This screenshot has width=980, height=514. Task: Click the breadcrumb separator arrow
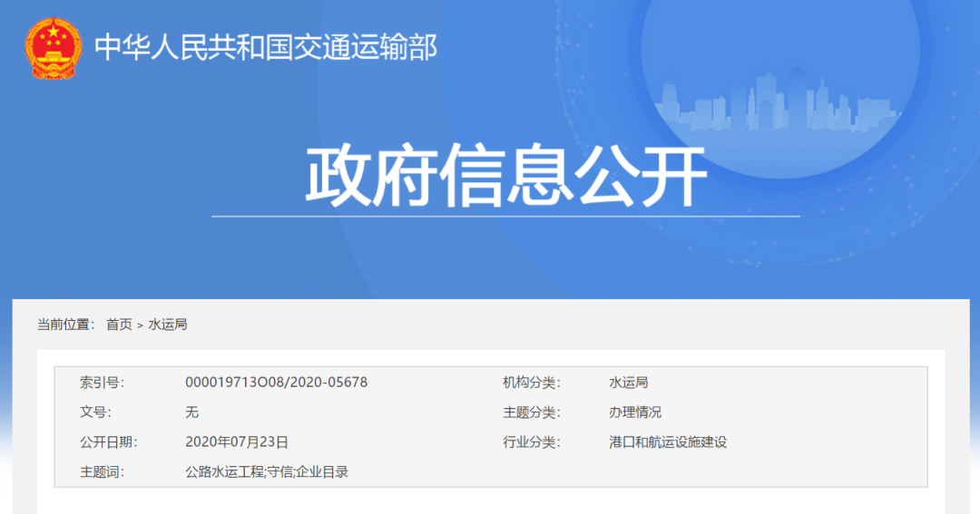pyautogui.click(x=140, y=325)
